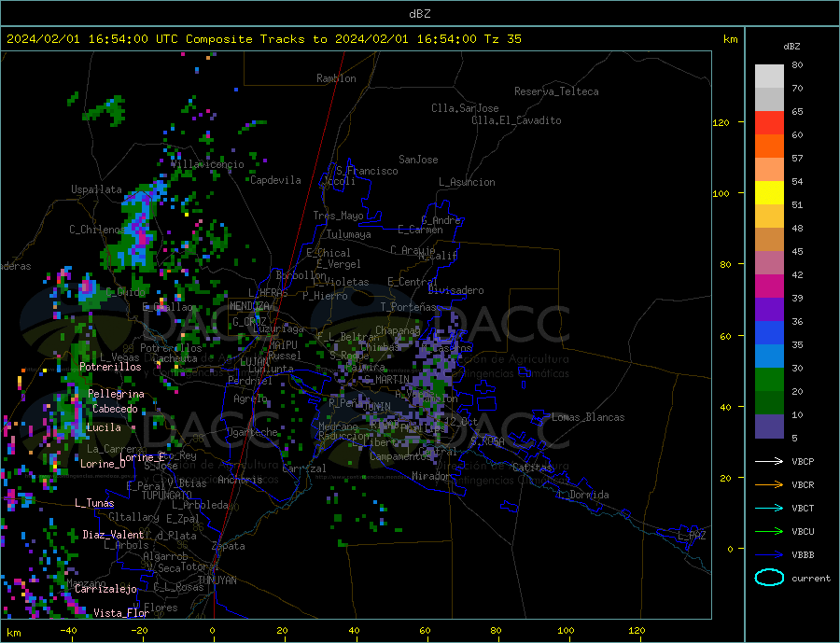Click the white 'Carrizalejo' label
Image resolution: width=840 pixels, height=643 pixels.
[x=105, y=589]
